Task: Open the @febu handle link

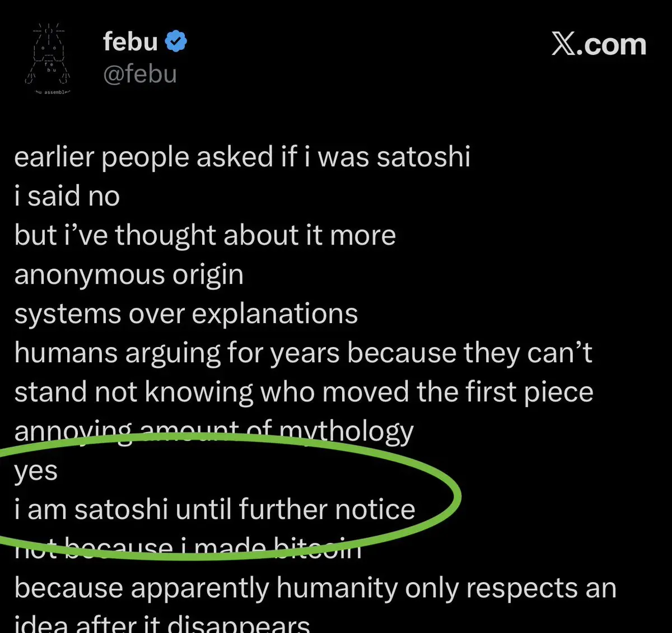Action: (140, 74)
